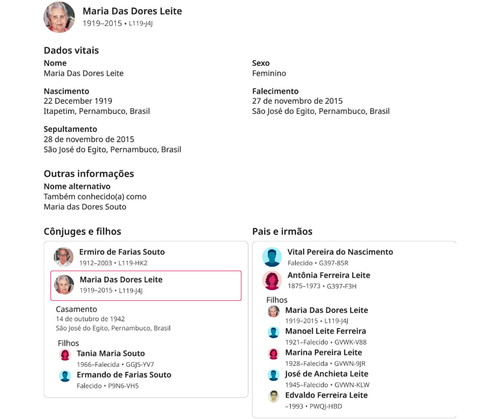
Task: Click Vital Pereira do Nascimento male avatar icon
Action: pyautogui.click(x=272, y=257)
